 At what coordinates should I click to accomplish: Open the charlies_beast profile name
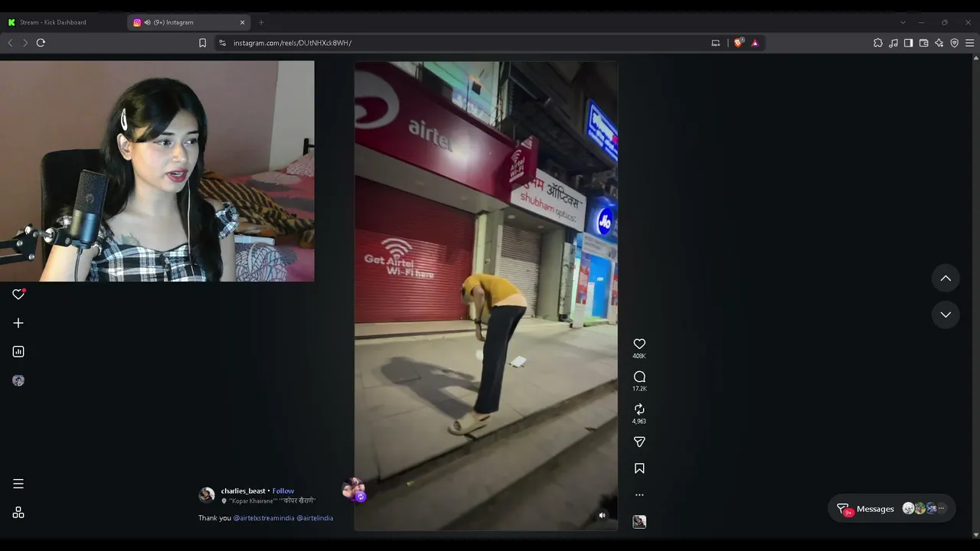point(243,491)
